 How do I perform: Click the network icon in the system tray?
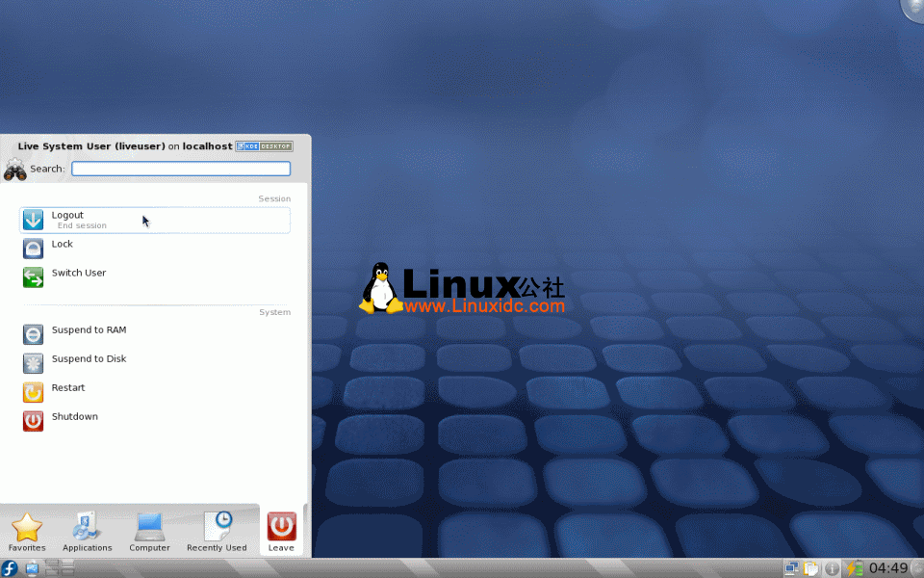click(791, 567)
